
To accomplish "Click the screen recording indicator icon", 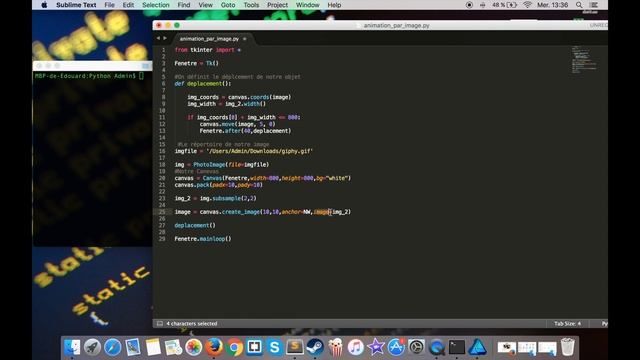I will [469, 5].
